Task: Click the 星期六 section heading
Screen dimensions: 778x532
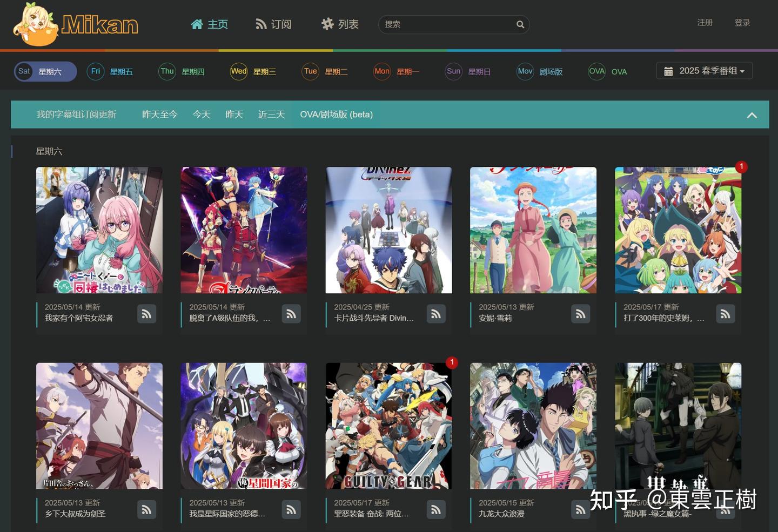Action: pyautogui.click(x=49, y=151)
